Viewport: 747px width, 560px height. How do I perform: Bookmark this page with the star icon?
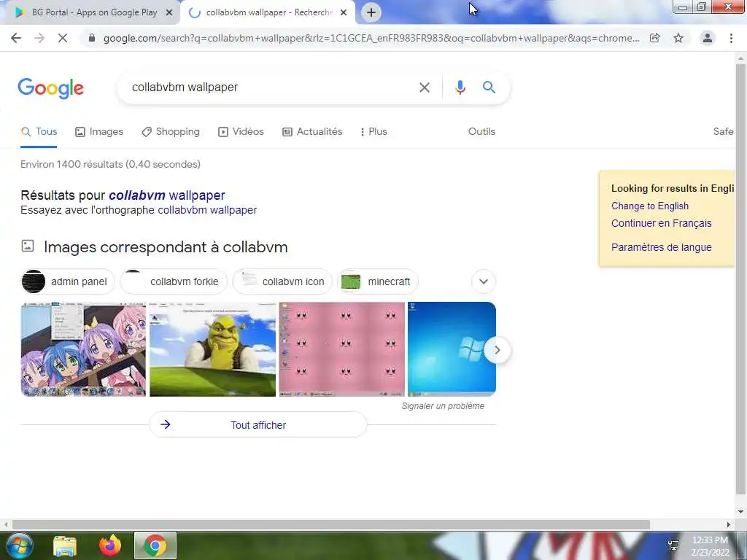click(x=678, y=38)
